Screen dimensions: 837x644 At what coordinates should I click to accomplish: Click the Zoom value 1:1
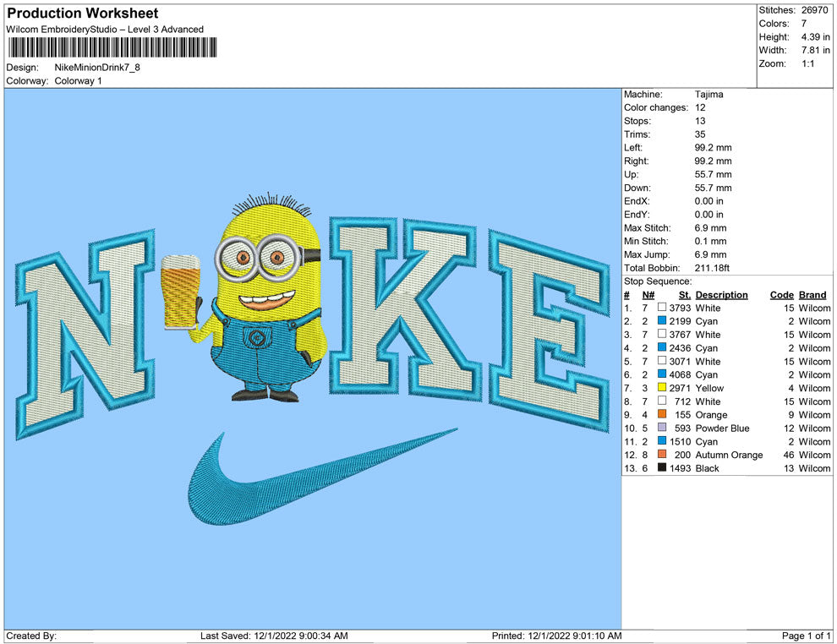[x=808, y=64]
